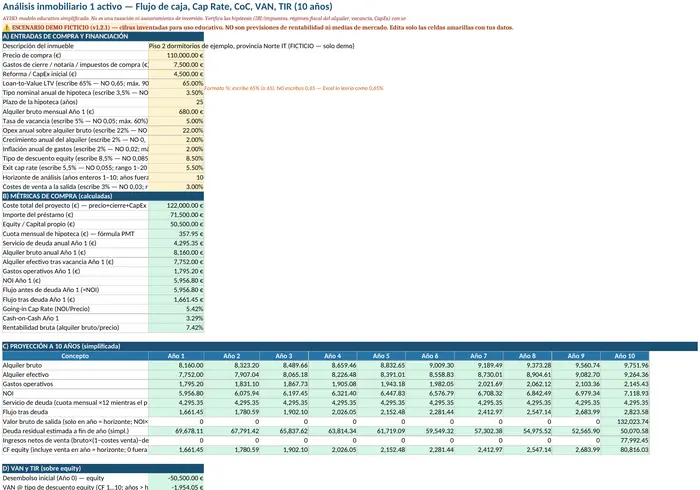Click the 'NOI Año 1 (€)' label

click(x=21, y=281)
